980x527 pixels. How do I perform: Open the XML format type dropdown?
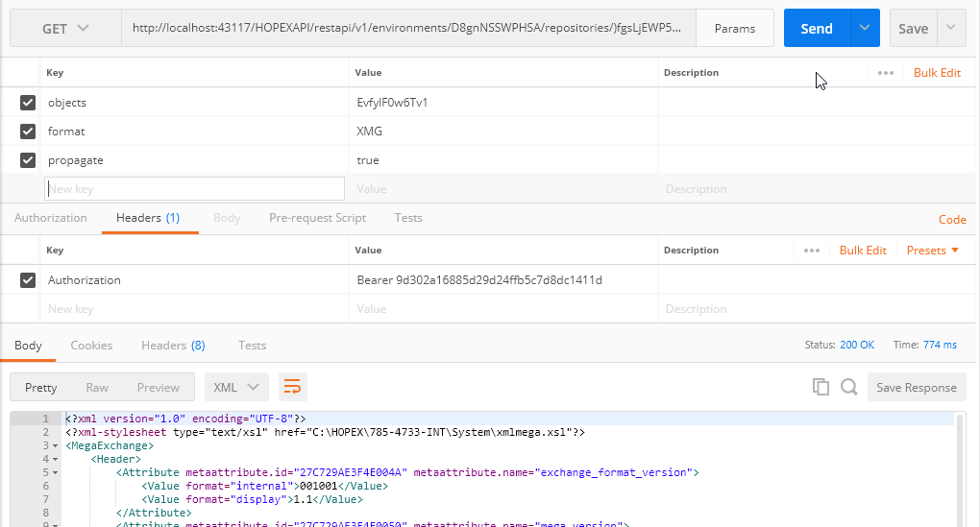(236, 388)
